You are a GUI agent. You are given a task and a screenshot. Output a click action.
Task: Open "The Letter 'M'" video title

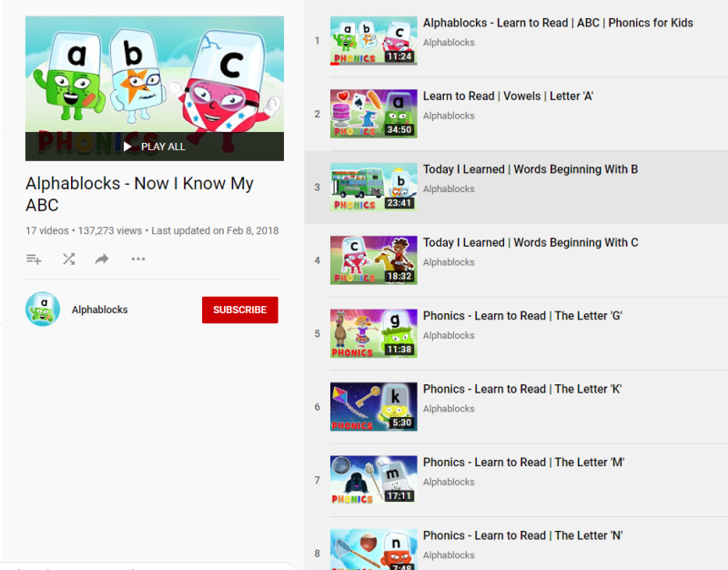click(524, 463)
